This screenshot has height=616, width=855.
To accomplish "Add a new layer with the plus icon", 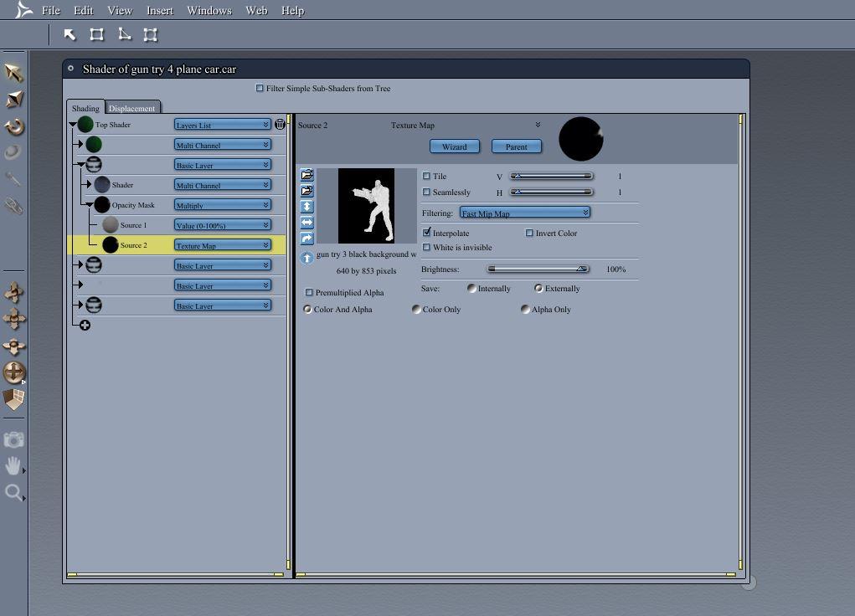I will click(85, 326).
